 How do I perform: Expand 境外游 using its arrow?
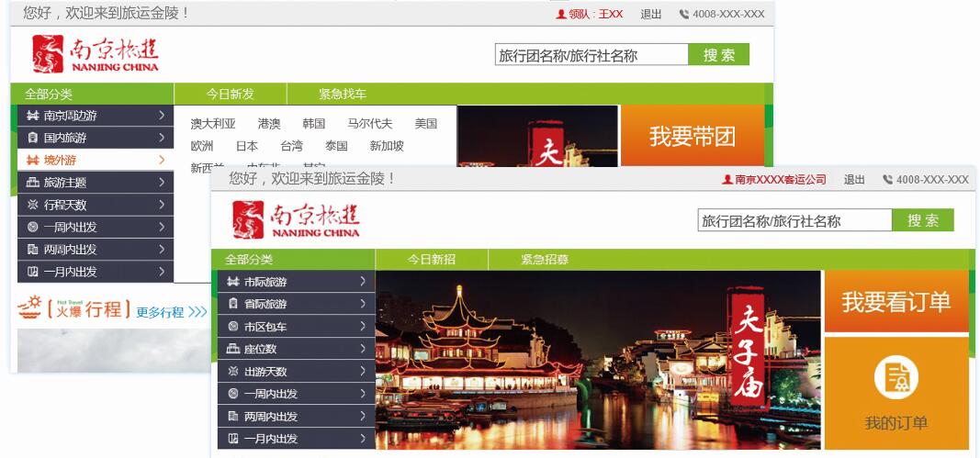pyautogui.click(x=162, y=160)
